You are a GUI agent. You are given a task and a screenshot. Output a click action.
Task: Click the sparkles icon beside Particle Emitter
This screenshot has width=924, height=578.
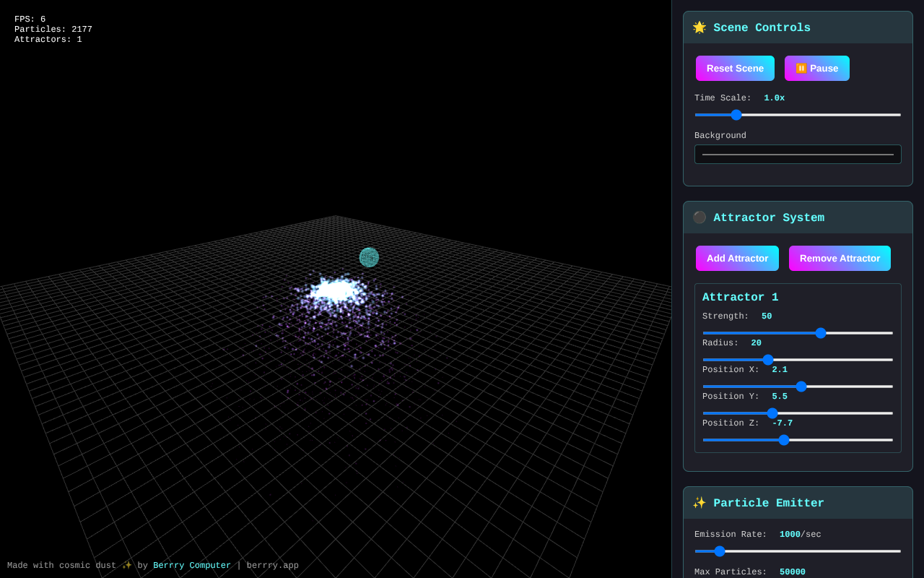[699, 503]
